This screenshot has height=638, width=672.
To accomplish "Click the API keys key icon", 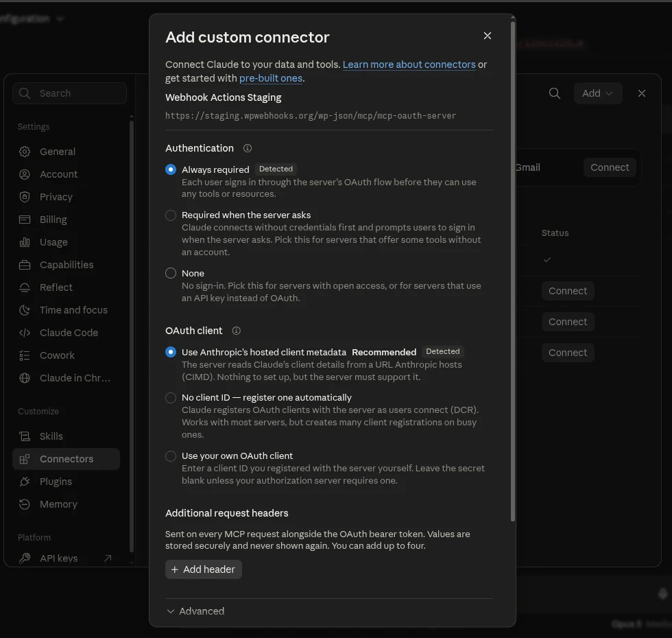I will (25, 558).
